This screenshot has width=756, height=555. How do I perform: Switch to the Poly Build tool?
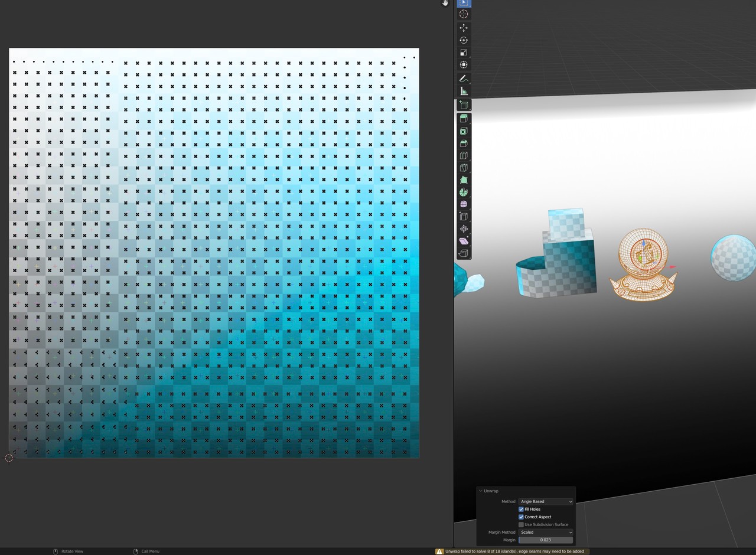(464, 180)
